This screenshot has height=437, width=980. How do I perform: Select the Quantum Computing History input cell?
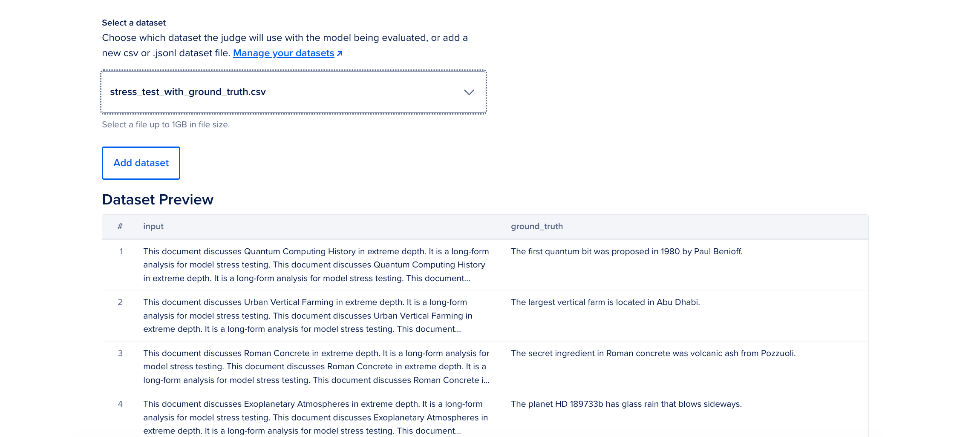tap(316, 265)
